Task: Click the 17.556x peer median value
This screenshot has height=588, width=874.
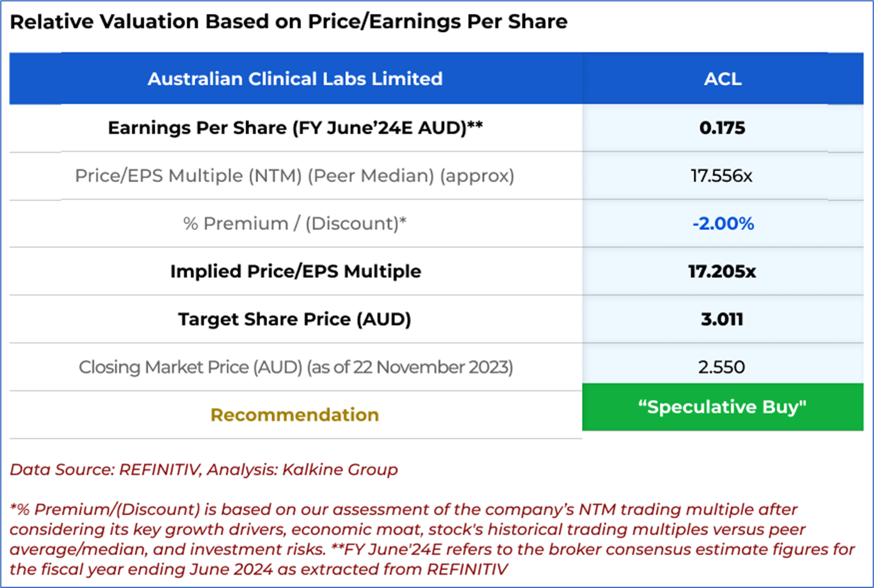Action: pyautogui.click(x=723, y=176)
